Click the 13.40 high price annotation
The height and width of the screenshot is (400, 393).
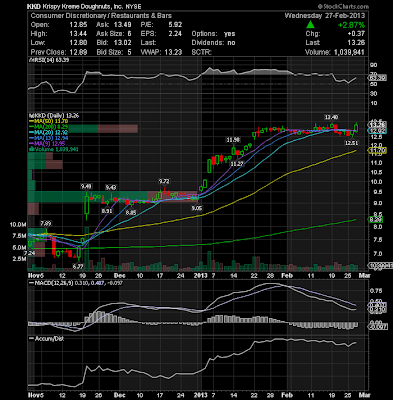point(332,117)
